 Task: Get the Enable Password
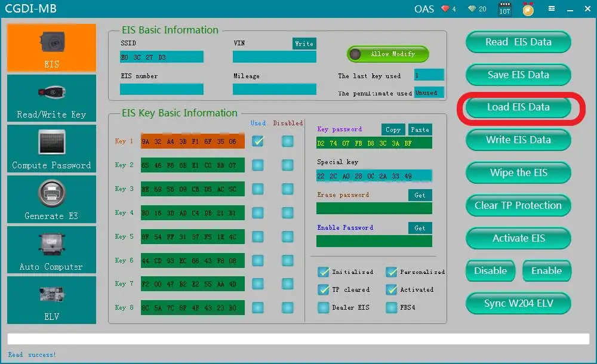point(420,228)
